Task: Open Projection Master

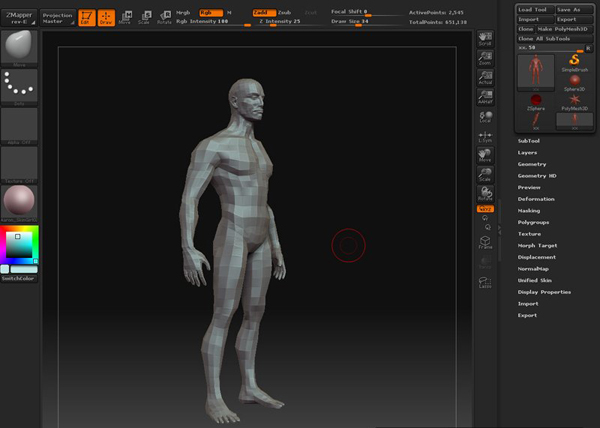Action: click(x=58, y=18)
